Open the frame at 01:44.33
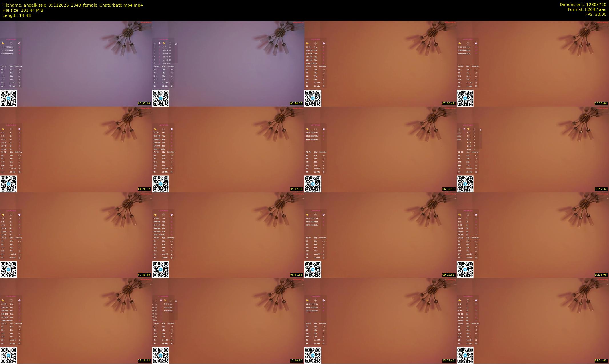This screenshot has height=364, width=609. pos(228,63)
